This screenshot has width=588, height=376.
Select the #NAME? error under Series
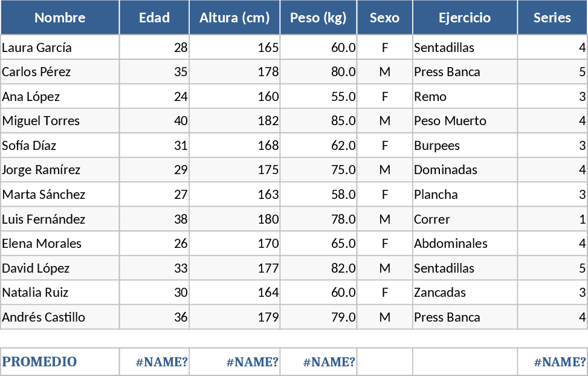[553, 362]
